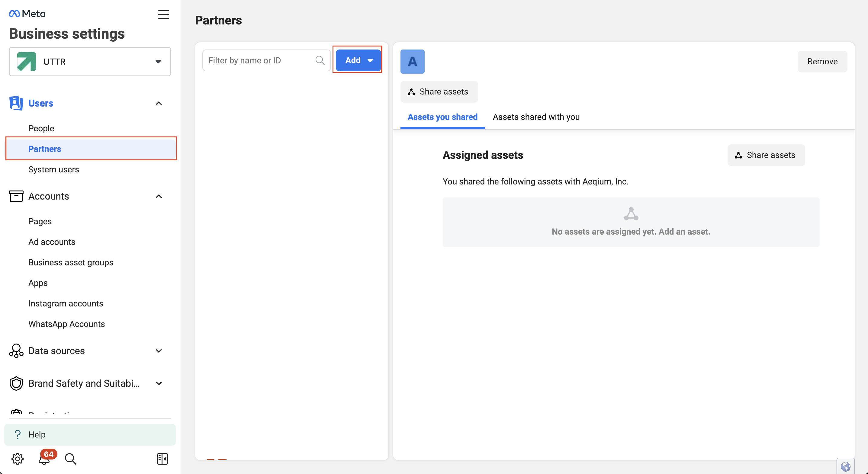Open notifications bell with 64 badge
The width and height of the screenshot is (868, 474).
44,459
